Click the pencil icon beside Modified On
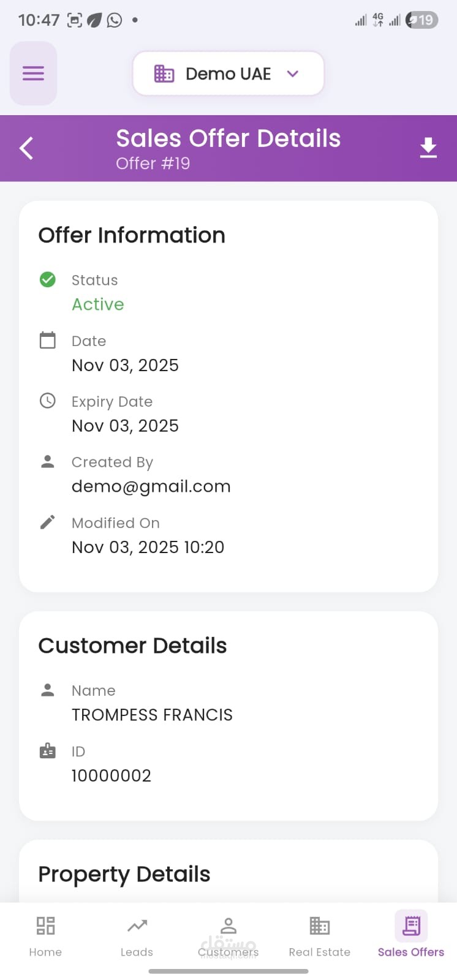Screen dimensions: 457x980 pos(48,522)
